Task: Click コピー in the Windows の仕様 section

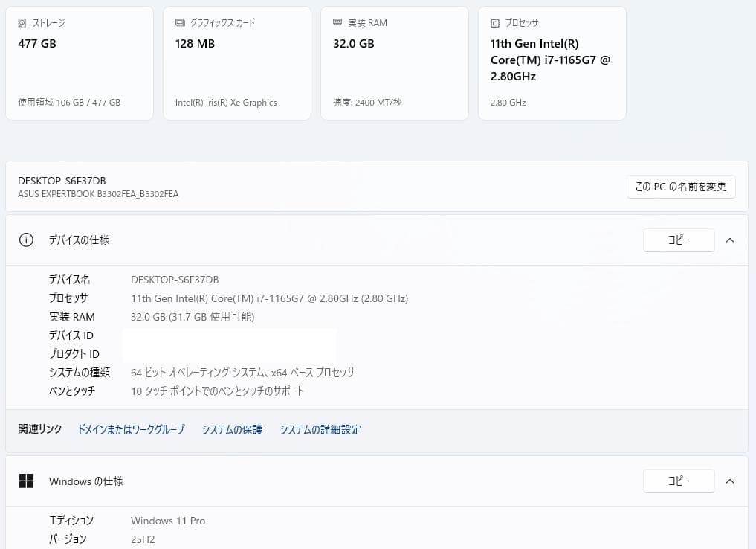Action: point(678,481)
